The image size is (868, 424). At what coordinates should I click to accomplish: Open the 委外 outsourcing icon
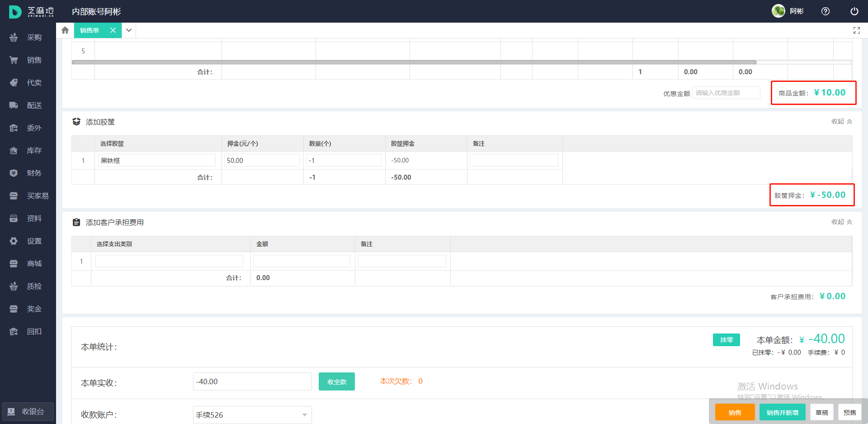[x=14, y=128]
